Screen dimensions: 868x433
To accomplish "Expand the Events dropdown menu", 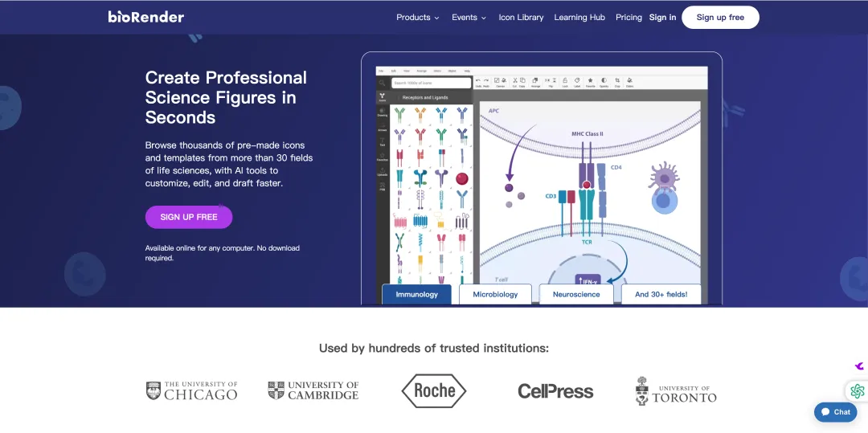I will [469, 17].
